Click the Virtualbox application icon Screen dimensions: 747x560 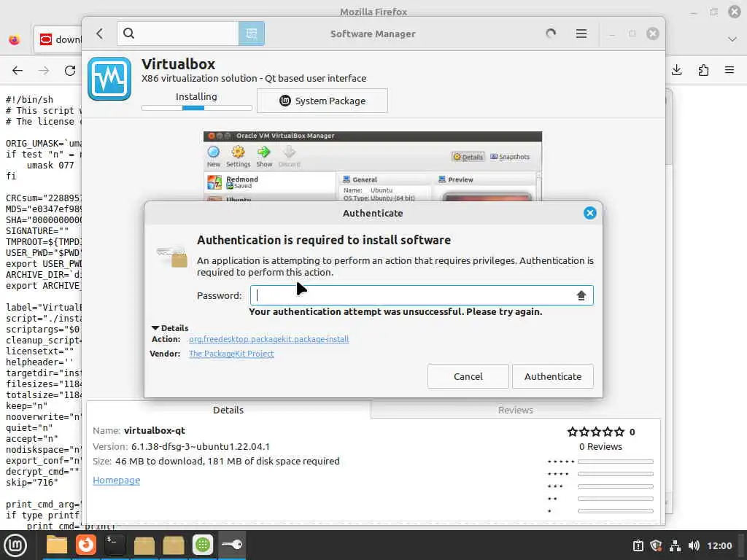pyautogui.click(x=109, y=79)
